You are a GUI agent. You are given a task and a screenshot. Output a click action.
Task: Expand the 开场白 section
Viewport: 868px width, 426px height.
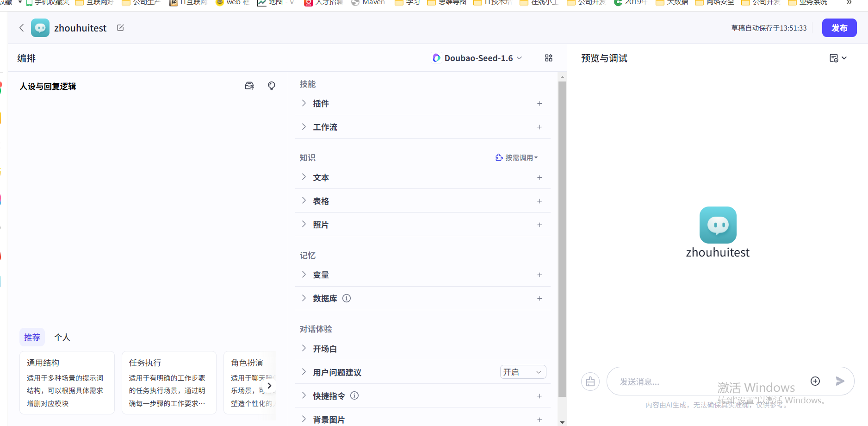point(304,348)
